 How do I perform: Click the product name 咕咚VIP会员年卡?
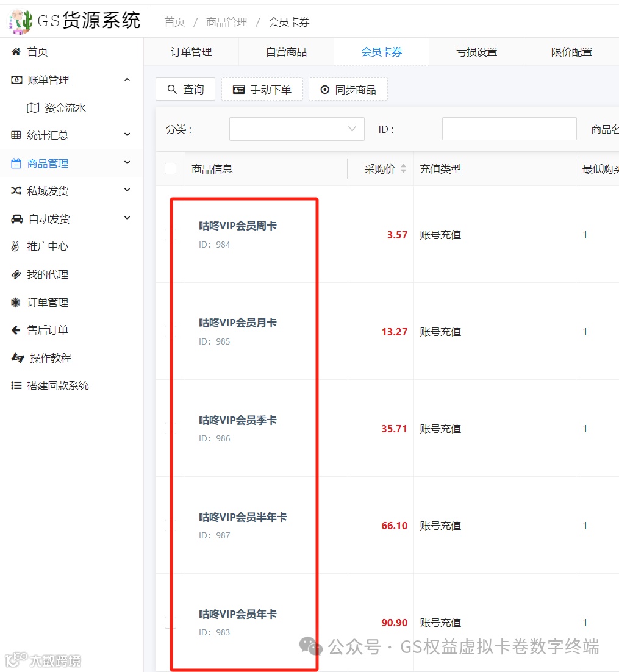(x=238, y=613)
